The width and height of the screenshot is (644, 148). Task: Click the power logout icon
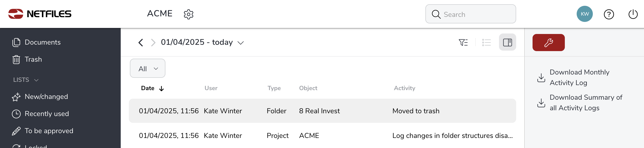coord(633,14)
